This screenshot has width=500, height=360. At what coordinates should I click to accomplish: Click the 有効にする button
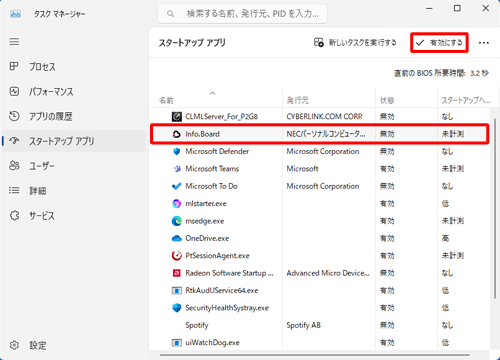click(x=439, y=43)
